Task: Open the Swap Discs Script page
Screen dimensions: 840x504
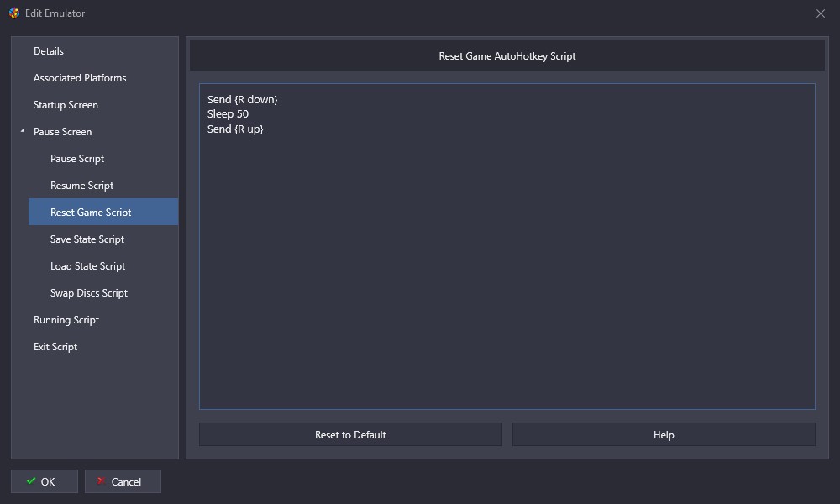Action: coord(89,292)
